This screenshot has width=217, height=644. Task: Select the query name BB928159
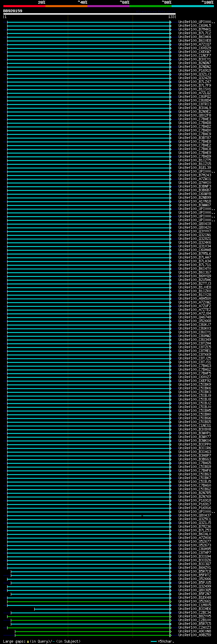(x=13, y=11)
